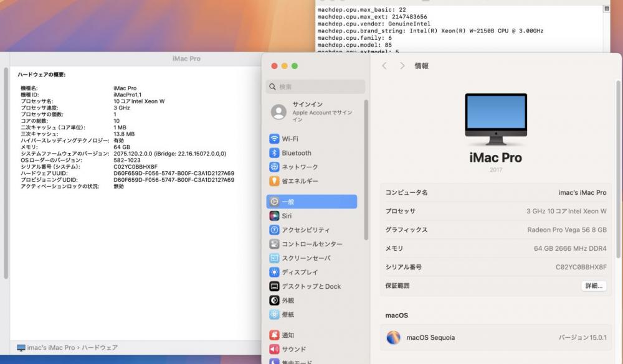
Task: Open the Siri icon in sidebar
Action: pyautogui.click(x=274, y=216)
